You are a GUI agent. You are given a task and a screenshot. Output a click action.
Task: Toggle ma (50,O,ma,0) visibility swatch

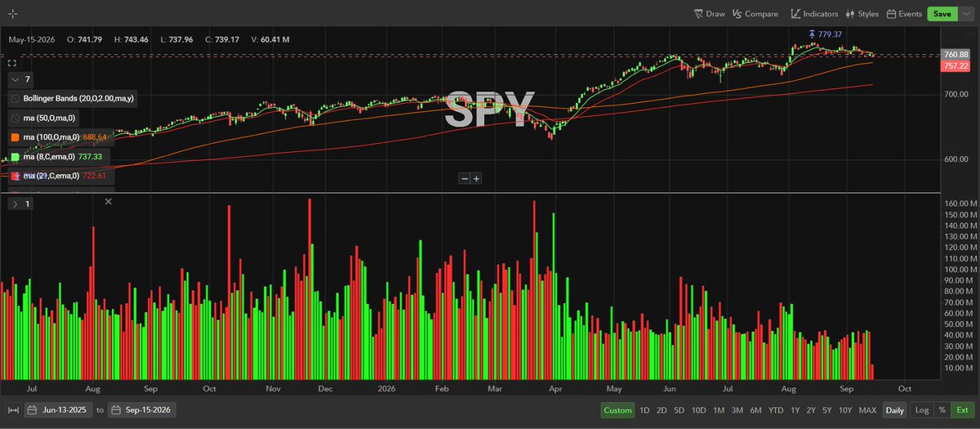(16, 118)
